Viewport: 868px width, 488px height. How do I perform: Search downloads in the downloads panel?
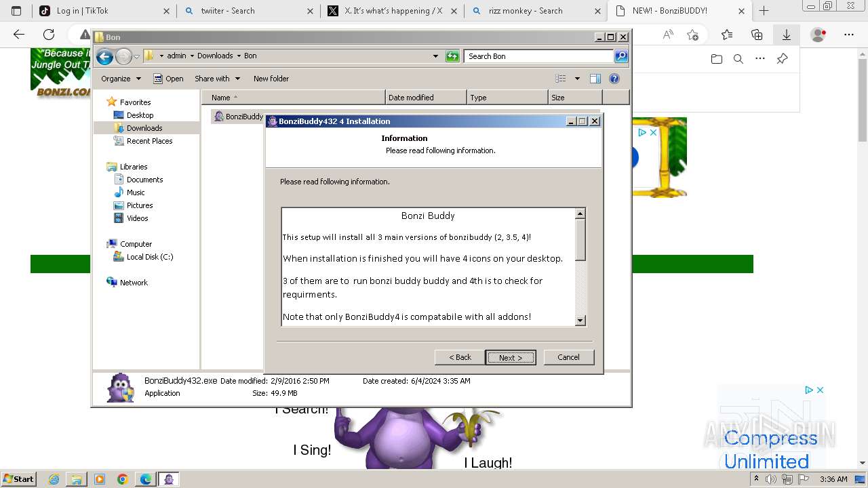tap(738, 59)
